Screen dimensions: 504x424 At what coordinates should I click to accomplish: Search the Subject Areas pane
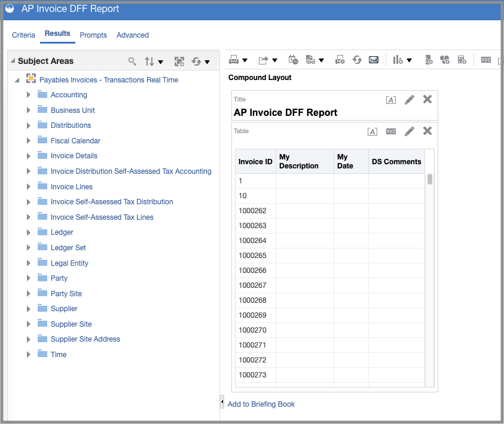tap(132, 62)
